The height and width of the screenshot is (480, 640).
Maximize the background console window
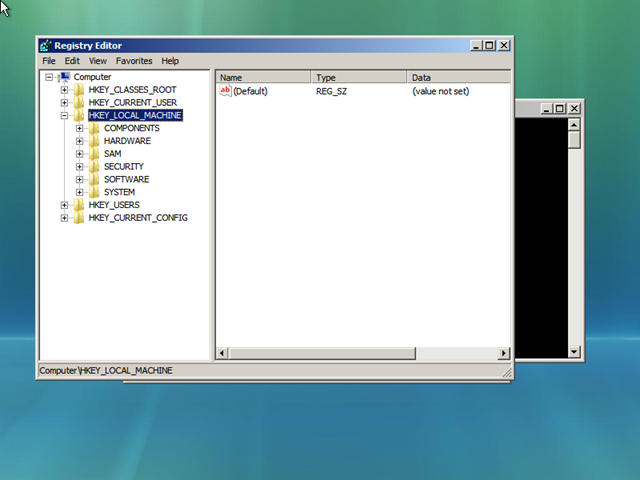pyautogui.click(x=560, y=108)
